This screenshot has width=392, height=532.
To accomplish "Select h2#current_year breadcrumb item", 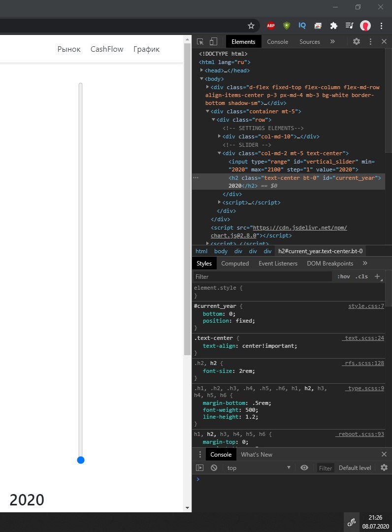I will tap(321, 251).
